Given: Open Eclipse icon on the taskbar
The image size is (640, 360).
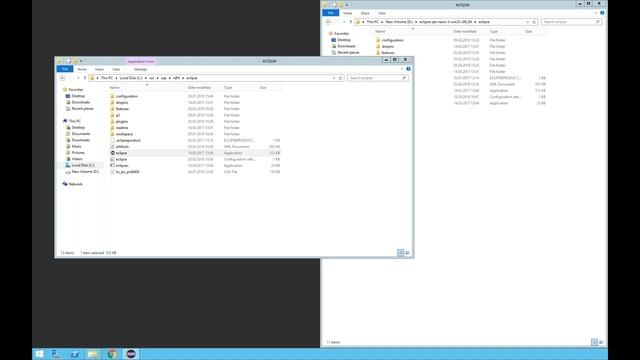Looking at the screenshot, I should (131, 354).
